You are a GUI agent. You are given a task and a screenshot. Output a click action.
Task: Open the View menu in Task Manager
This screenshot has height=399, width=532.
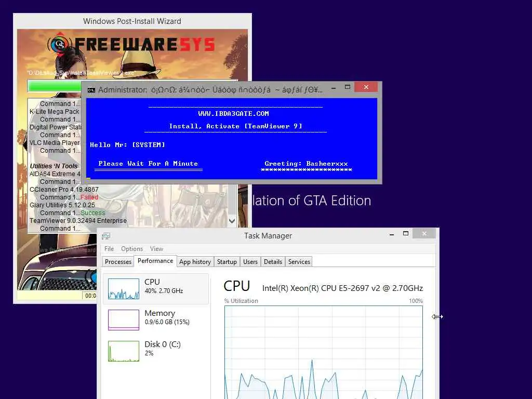click(x=156, y=249)
